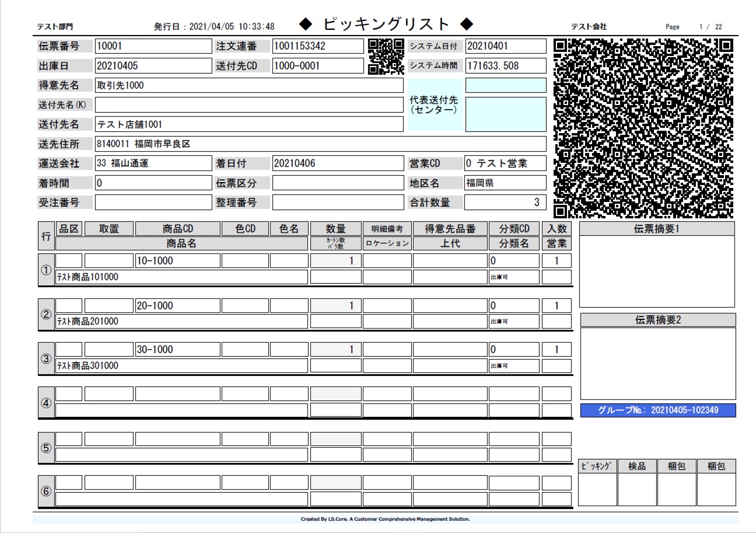756x533 pixels.
Task: Select the circled row number ③
Action: click(x=46, y=358)
